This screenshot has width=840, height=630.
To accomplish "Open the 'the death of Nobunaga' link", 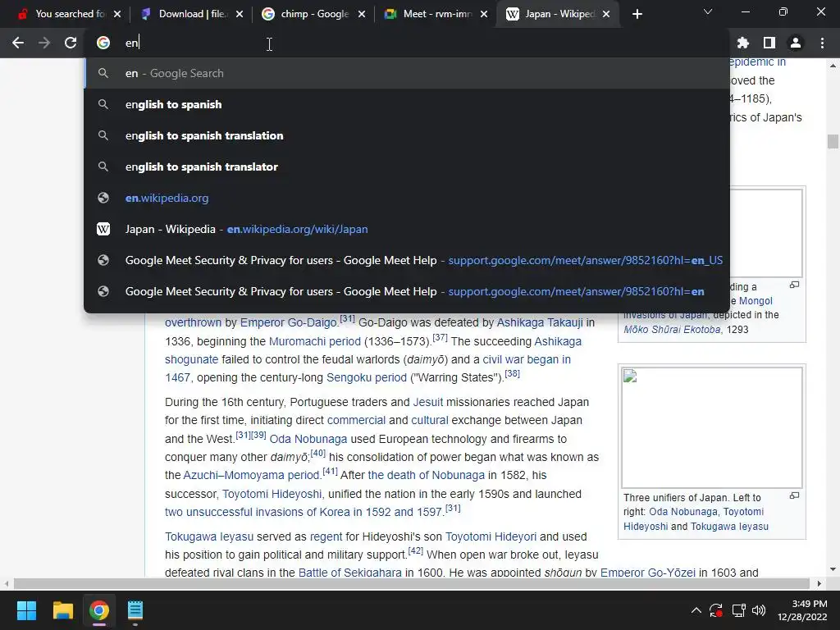I will pos(426,475).
